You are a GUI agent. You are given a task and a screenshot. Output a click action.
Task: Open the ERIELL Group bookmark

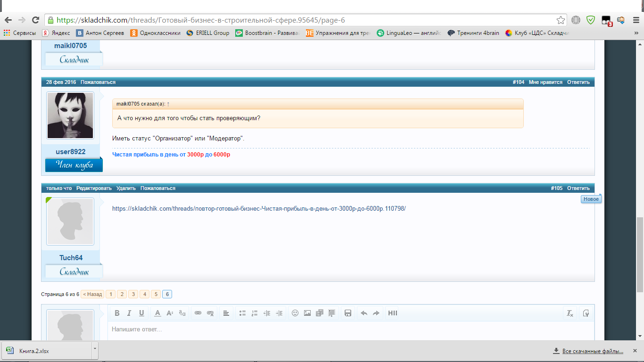point(208,33)
